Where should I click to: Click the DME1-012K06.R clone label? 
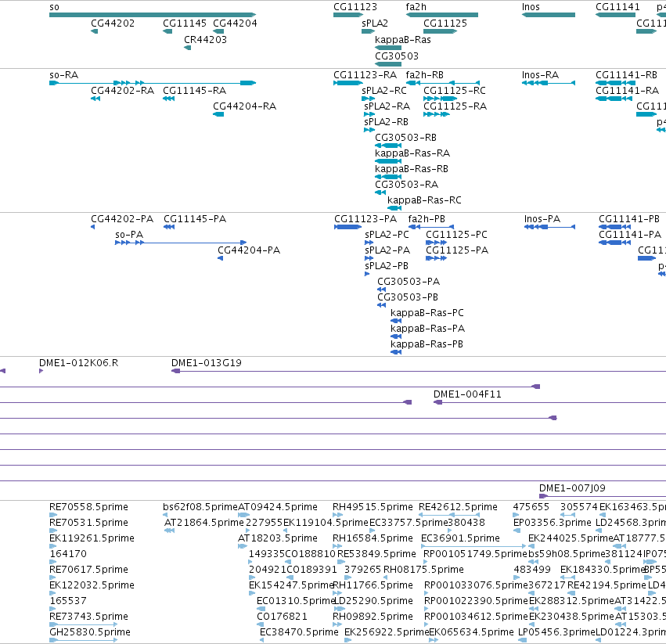click(78, 363)
